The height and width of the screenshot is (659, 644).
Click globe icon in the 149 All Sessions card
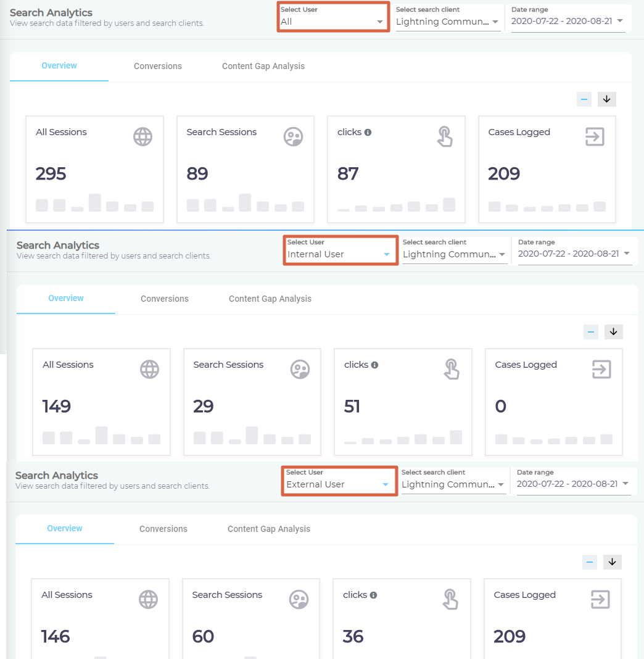[149, 370]
